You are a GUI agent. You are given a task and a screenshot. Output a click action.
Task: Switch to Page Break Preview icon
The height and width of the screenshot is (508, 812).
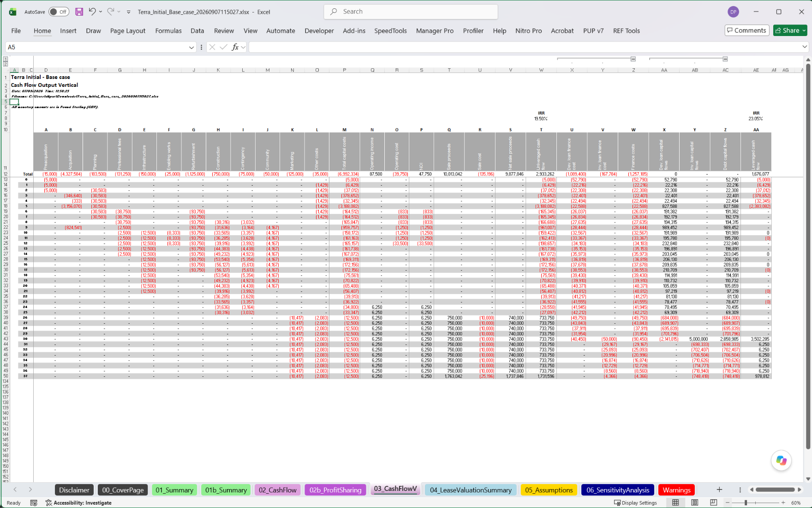pyautogui.click(x=714, y=502)
